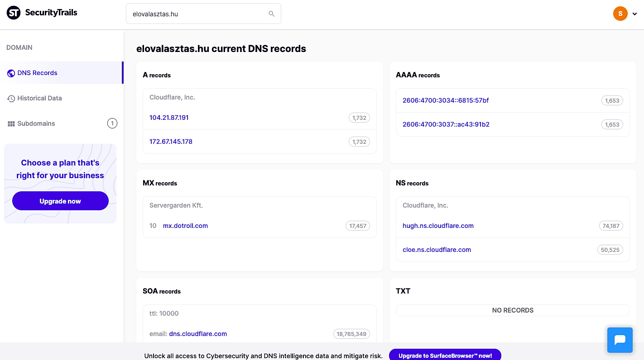Image resolution: width=644 pixels, height=360 pixels.
Task: Click the 18,765,349 count badge
Action: tap(351, 334)
